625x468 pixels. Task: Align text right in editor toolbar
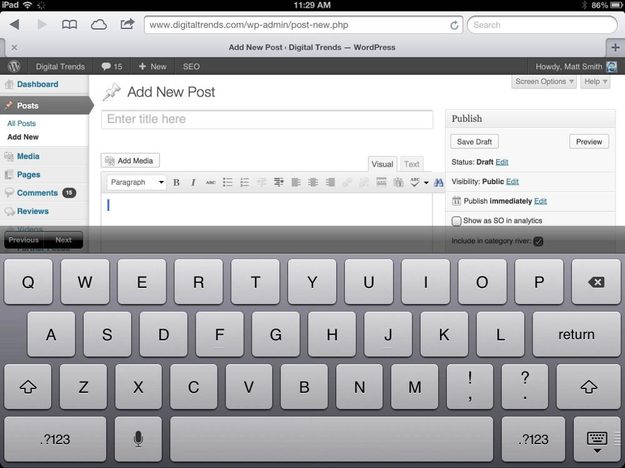pos(330,183)
